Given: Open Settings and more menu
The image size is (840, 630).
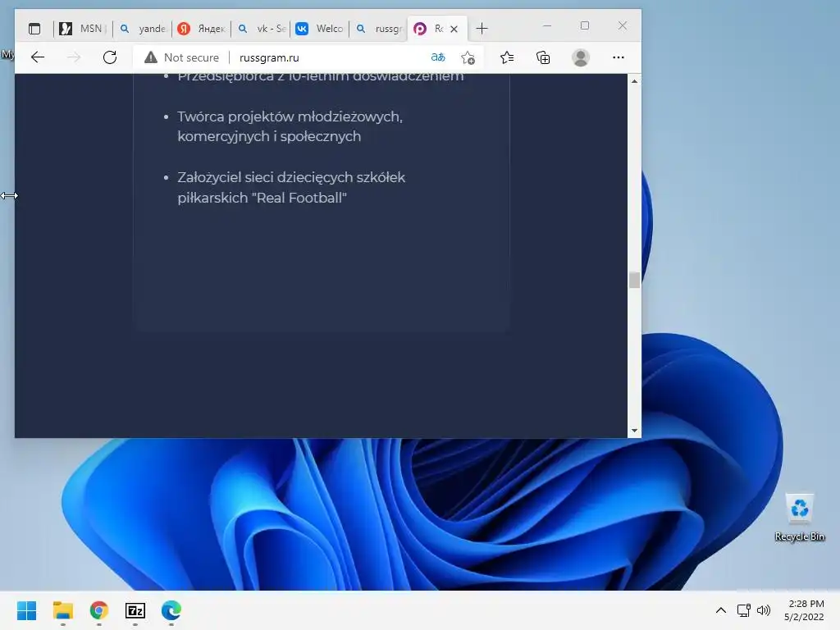Looking at the screenshot, I should pyautogui.click(x=619, y=57).
